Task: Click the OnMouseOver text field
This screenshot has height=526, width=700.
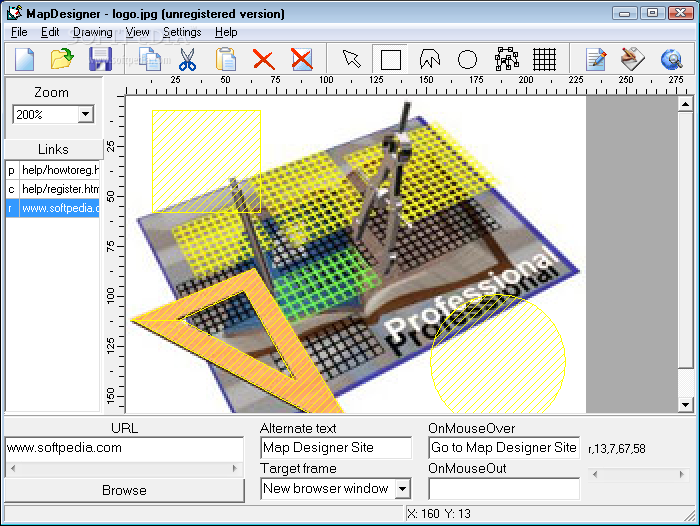Action: pos(504,447)
